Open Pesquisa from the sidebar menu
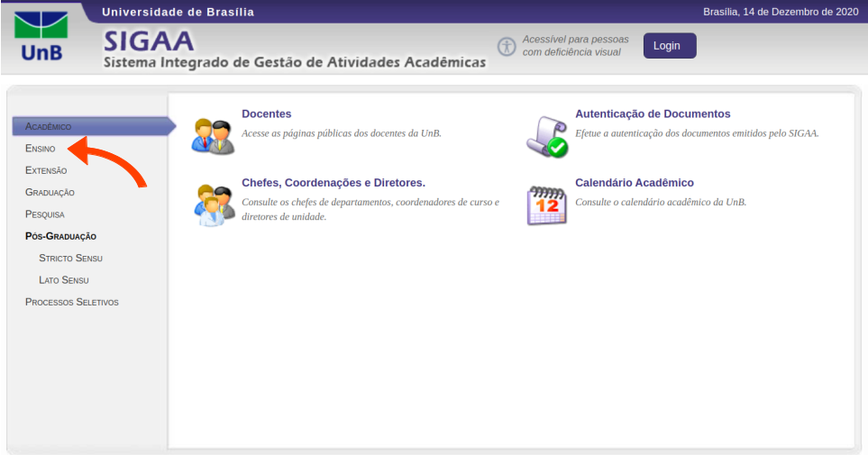The height and width of the screenshot is (455, 868). (45, 214)
